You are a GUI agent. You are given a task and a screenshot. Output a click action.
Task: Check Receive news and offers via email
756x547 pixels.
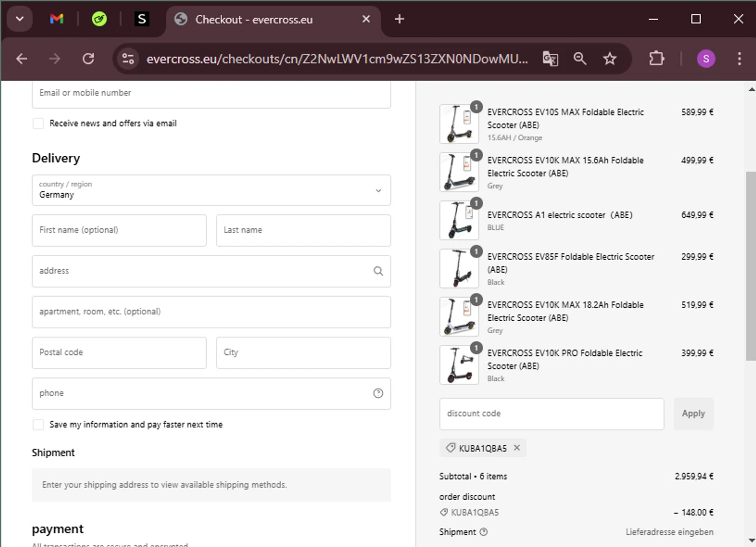[38, 124]
